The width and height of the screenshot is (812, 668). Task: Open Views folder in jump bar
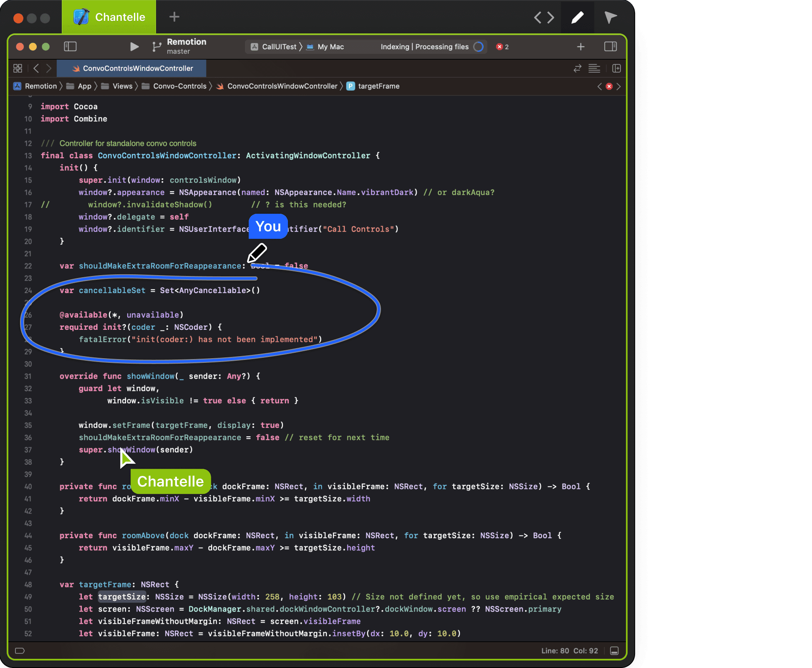(x=117, y=86)
